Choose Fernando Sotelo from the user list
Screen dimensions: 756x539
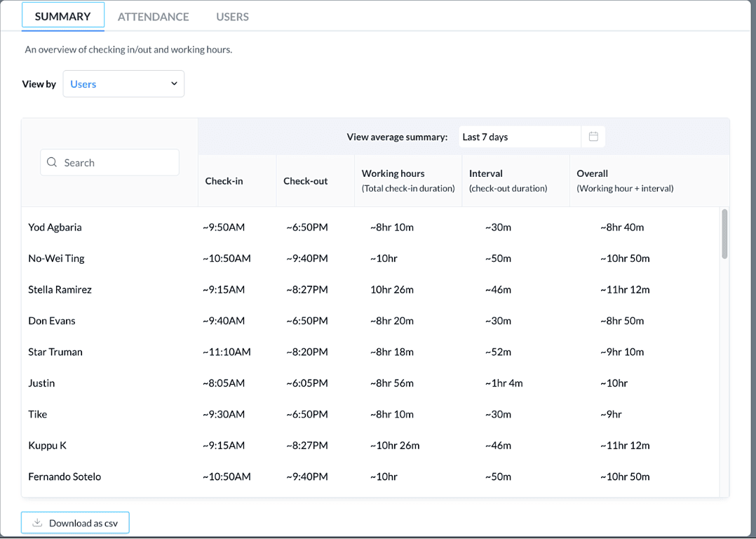(65, 477)
